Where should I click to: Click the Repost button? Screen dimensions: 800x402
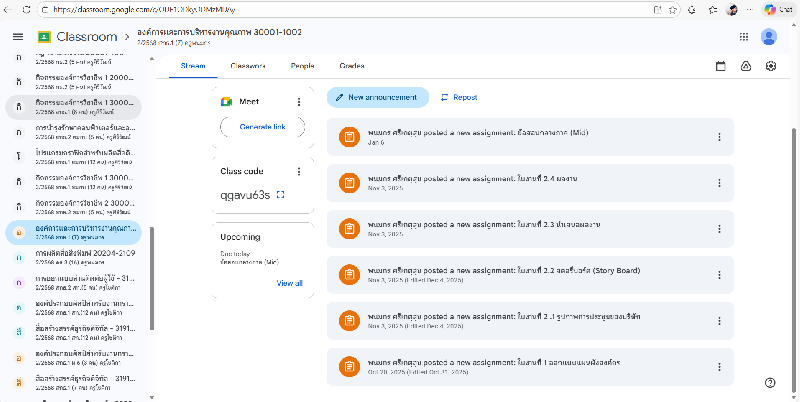coord(459,97)
